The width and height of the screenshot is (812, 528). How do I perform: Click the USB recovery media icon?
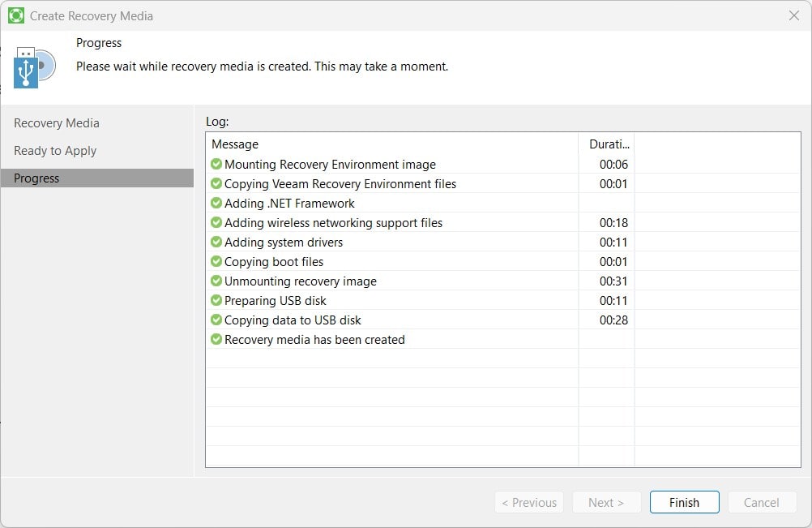click(x=34, y=67)
